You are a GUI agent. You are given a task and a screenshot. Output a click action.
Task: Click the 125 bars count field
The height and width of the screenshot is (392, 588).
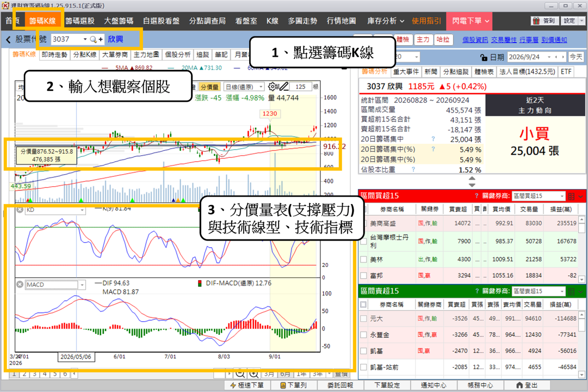(x=300, y=87)
